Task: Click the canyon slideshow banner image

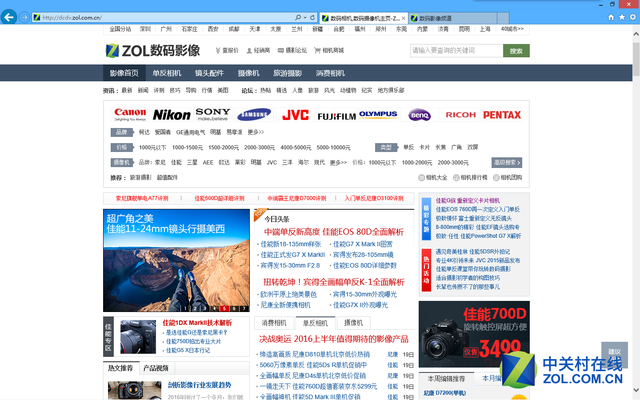Action: [x=176, y=260]
